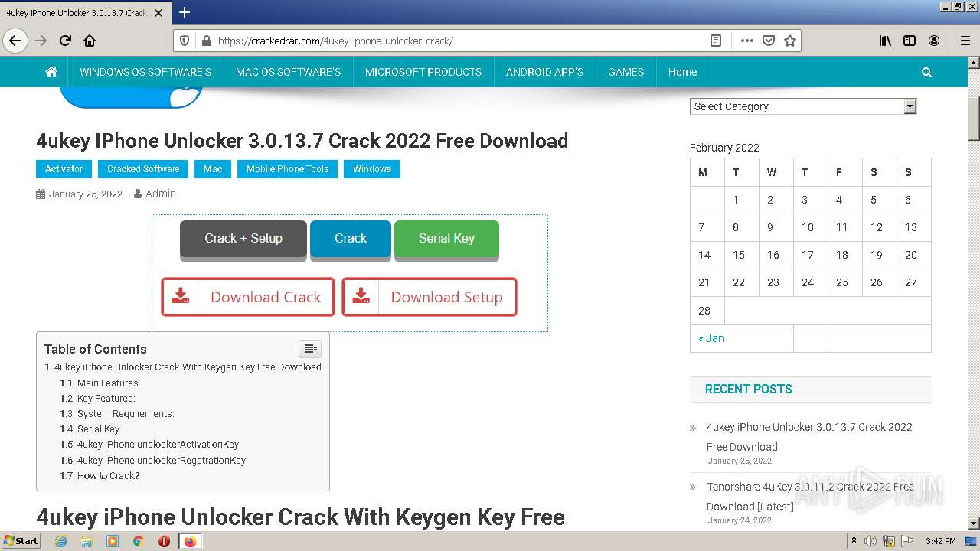Open the browser home page icon
The height and width of the screenshot is (551, 980).
coord(90,41)
